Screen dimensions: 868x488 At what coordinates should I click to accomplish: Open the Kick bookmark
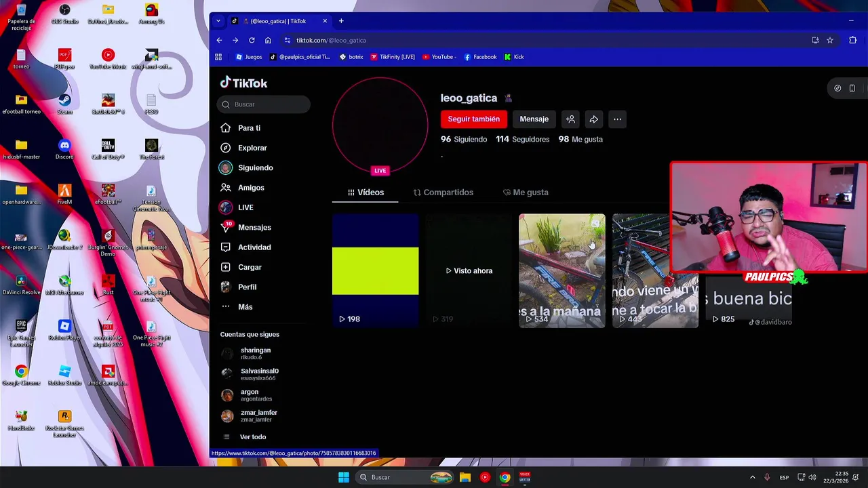coord(514,57)
